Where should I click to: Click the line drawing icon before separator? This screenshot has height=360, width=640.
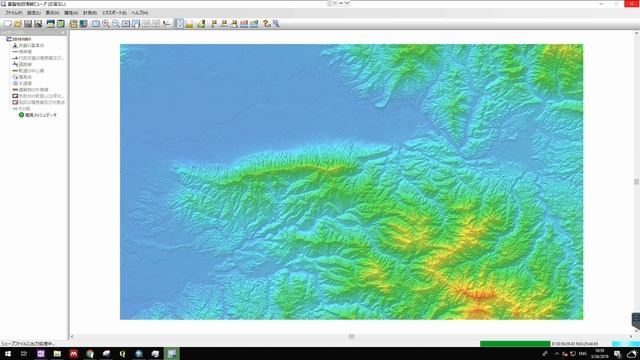166,24
